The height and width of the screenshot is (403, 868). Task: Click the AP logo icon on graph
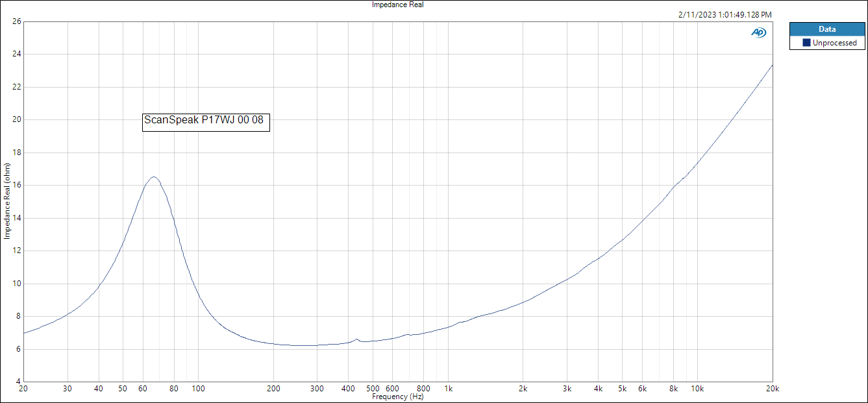click(x=758, y=32)
